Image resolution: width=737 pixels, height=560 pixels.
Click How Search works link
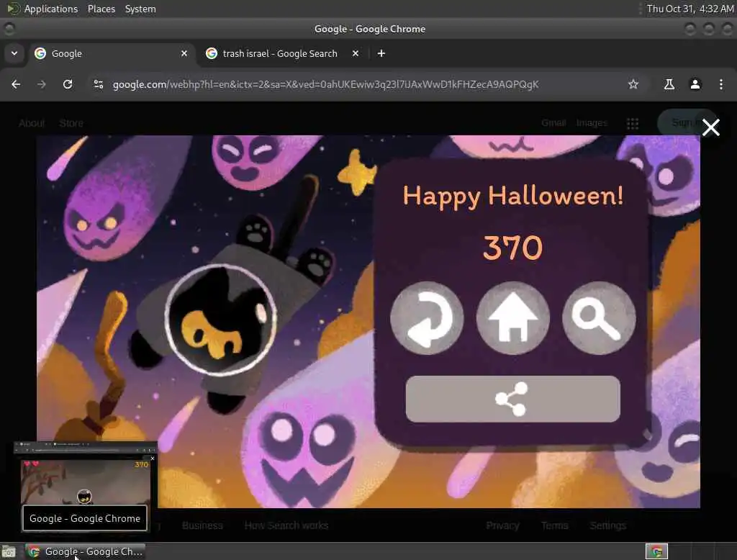tap(286, 525)
